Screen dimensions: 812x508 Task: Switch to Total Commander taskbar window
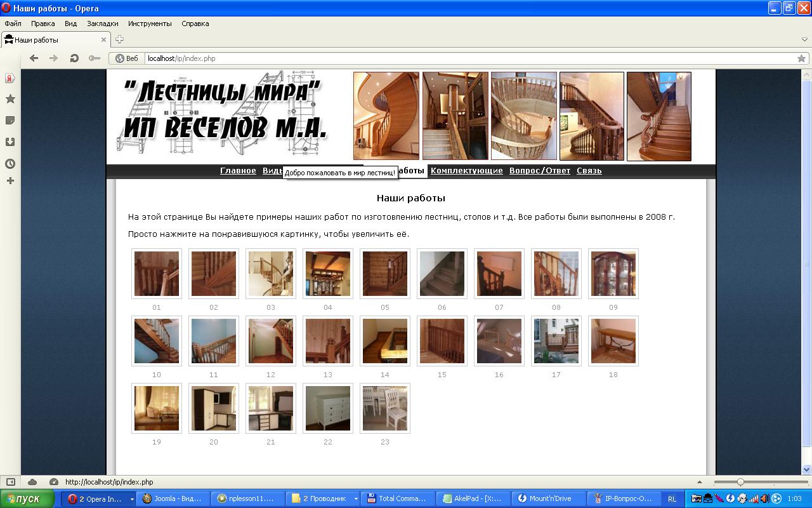pyautogui.click(x=398, y=498)
